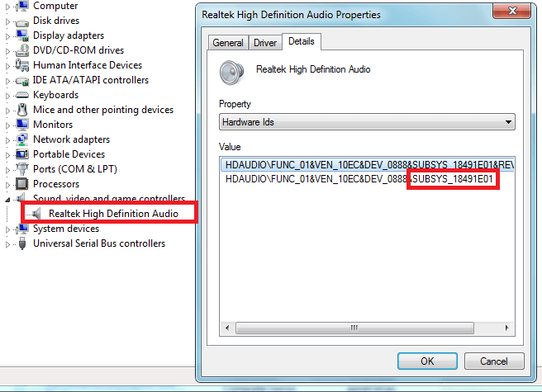The image size is (542, 392).
Task: Click the large speaker icon in Properties dialog
Action: click(x=231, y=73)
